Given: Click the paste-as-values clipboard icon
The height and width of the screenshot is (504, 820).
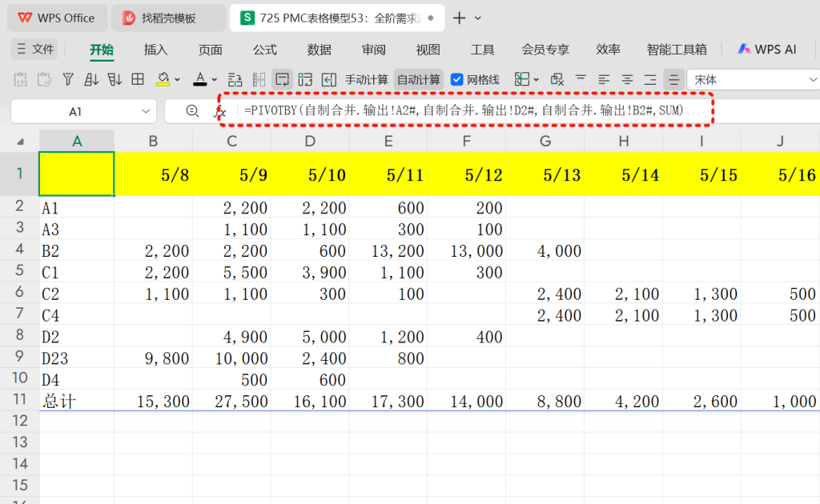Looking at the screenshot, I should (20, 80).
